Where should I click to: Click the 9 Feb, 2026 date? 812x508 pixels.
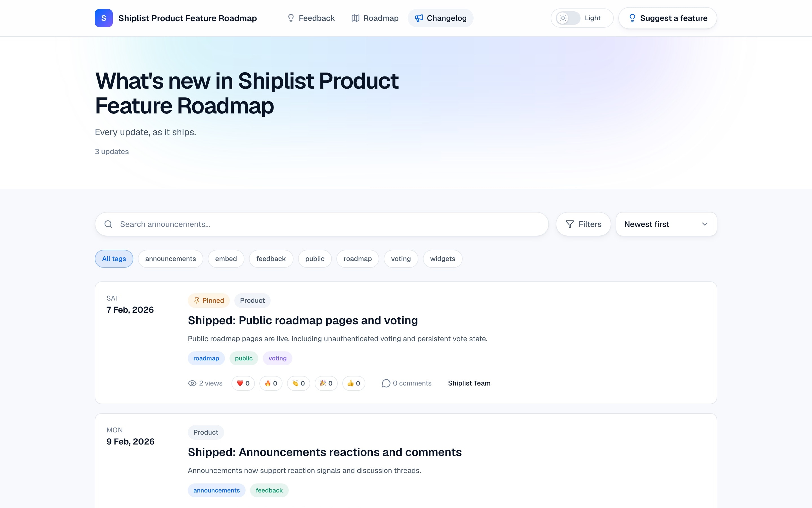click(x=131, y=441)
